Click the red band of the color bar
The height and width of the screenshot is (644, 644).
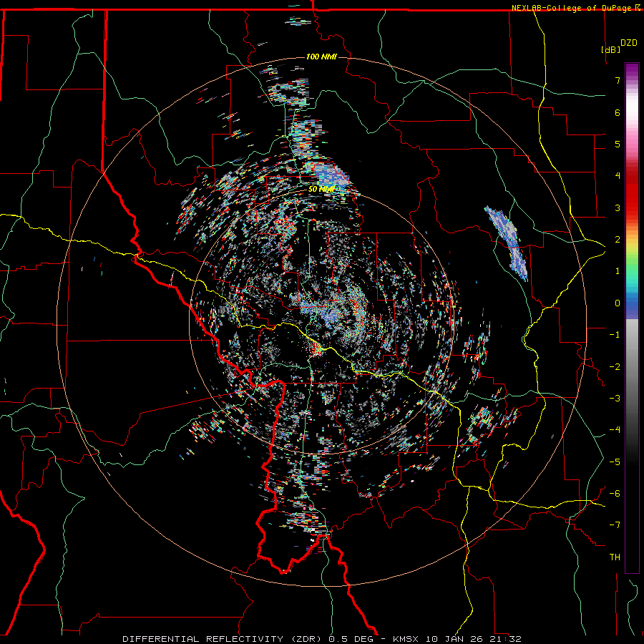coord(632,193)
